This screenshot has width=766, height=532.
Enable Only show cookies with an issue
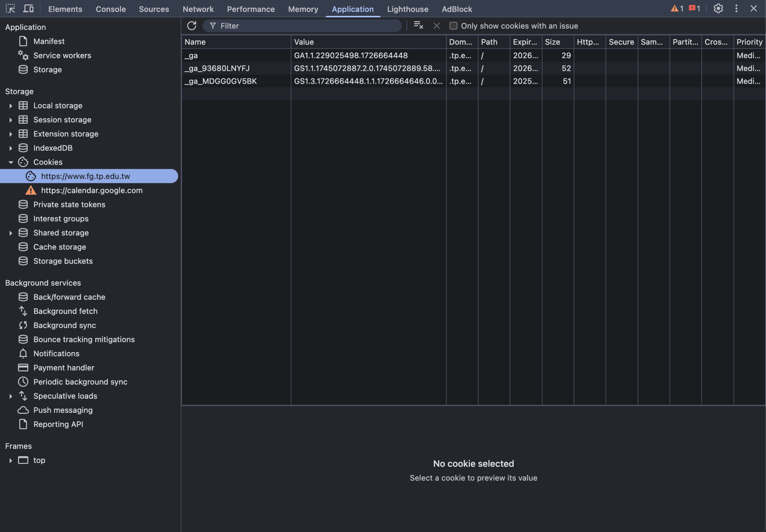click(x=453, y=26)
